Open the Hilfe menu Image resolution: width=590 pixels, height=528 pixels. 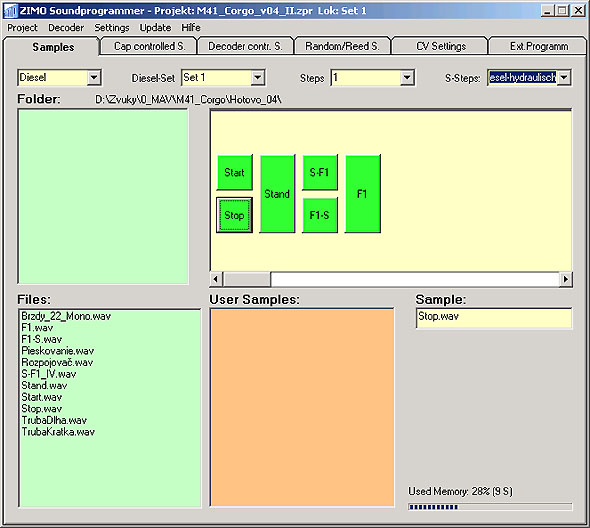pos(191,28)
